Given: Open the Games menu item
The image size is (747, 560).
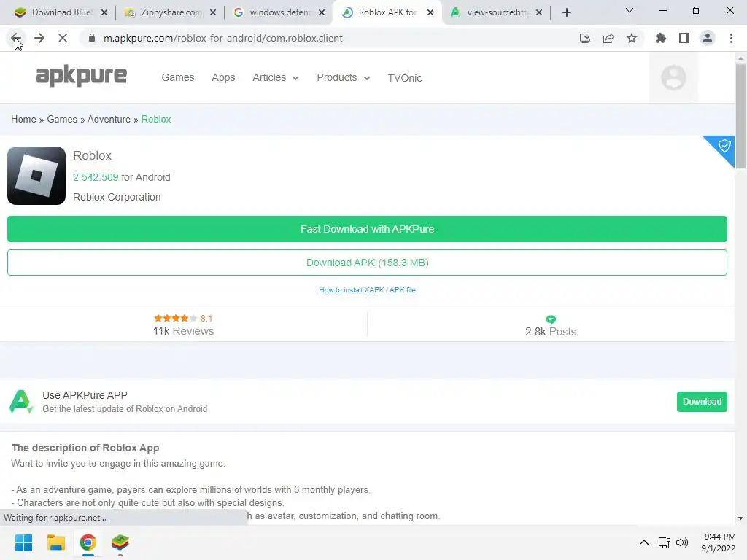Looking at the screenshot, I should [178, 77].
